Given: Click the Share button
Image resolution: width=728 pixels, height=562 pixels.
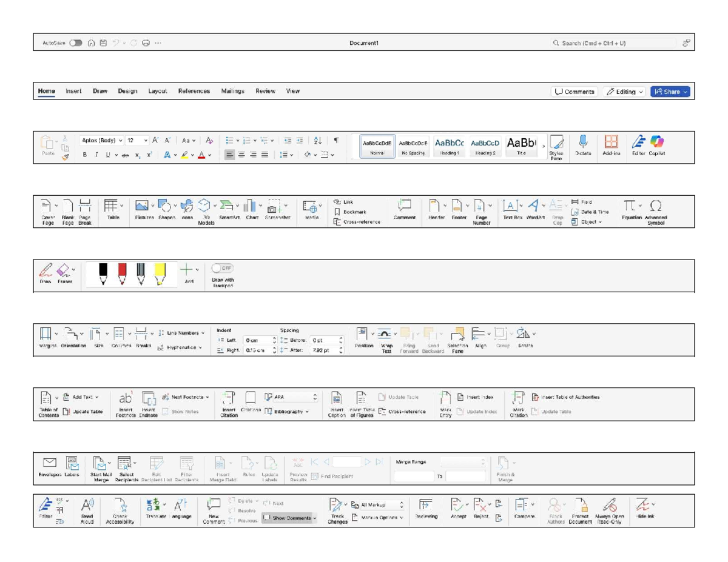Looking at the screenshot, I should pos(670,92).
